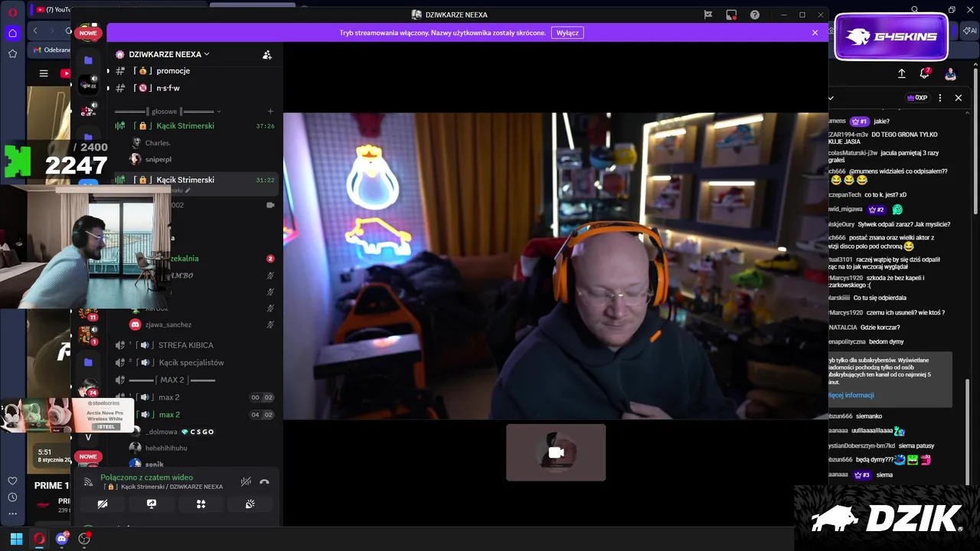Click the Więcej informacji link in chat
The height and width of the screenshot is (551, 980).
pyautogui.click(x=851, y=395)
